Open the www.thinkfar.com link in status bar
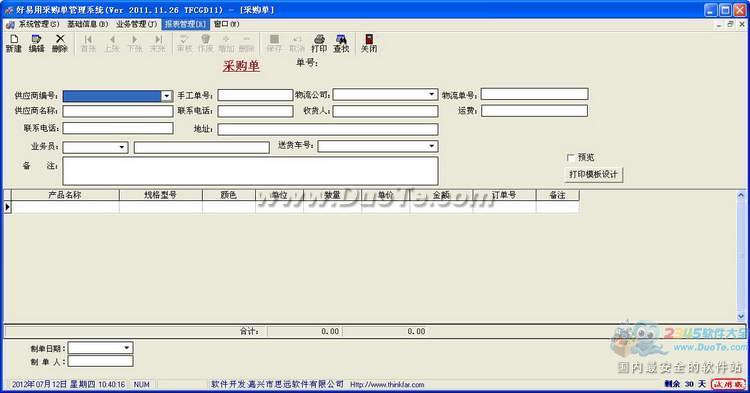Viewport: 750px width, 393px height. pos(387,384)
